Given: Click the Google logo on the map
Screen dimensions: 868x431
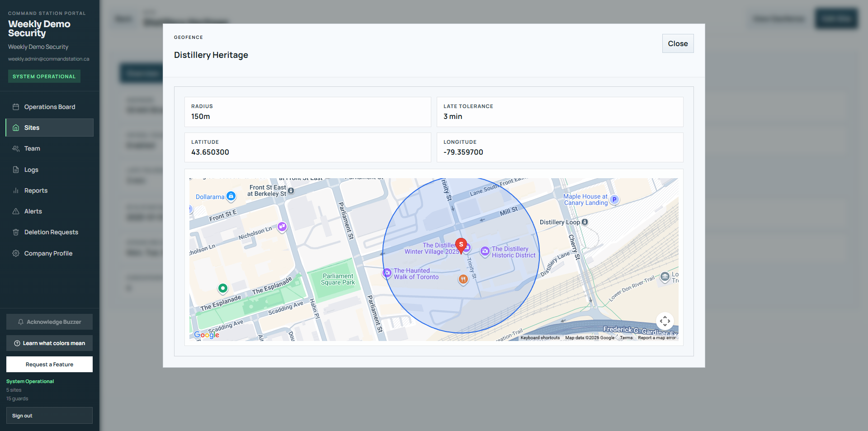Looking at the screenshot, I should 207,335.
